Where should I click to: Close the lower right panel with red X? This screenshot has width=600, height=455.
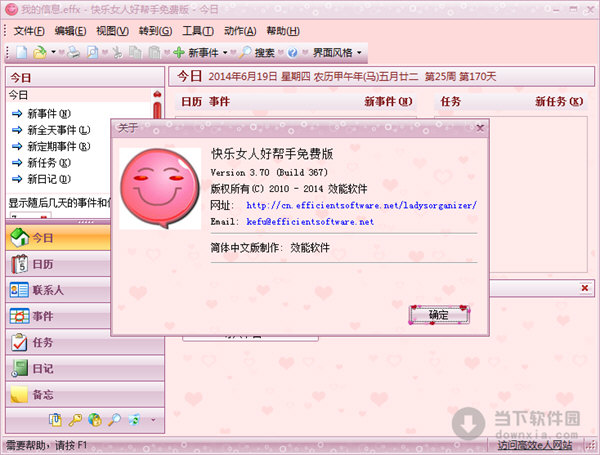585,288
